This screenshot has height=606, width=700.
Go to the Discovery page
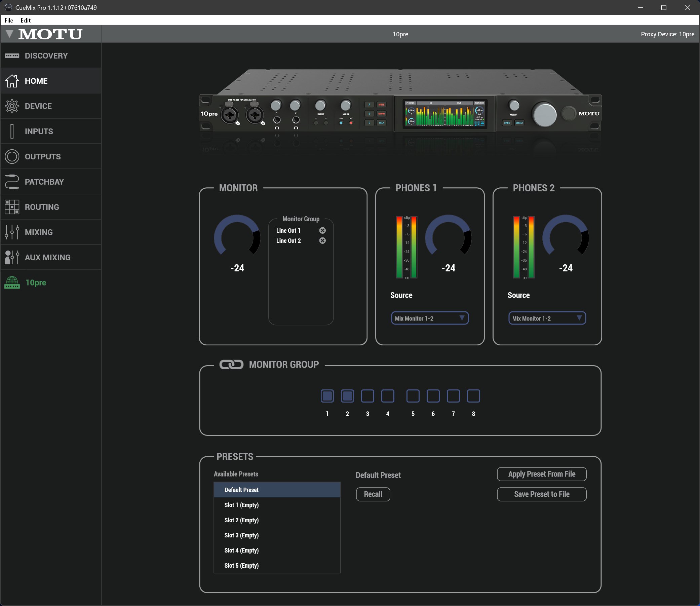(51, 55)
